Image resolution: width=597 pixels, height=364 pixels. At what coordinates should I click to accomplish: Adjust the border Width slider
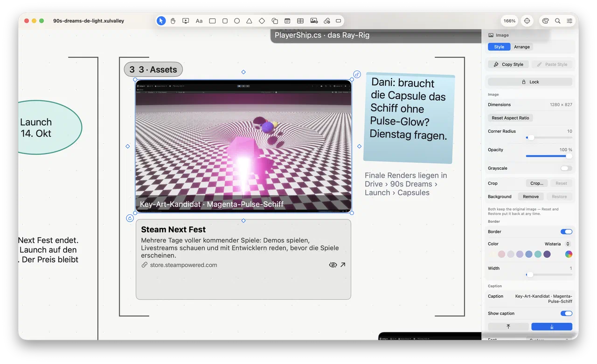549,275
